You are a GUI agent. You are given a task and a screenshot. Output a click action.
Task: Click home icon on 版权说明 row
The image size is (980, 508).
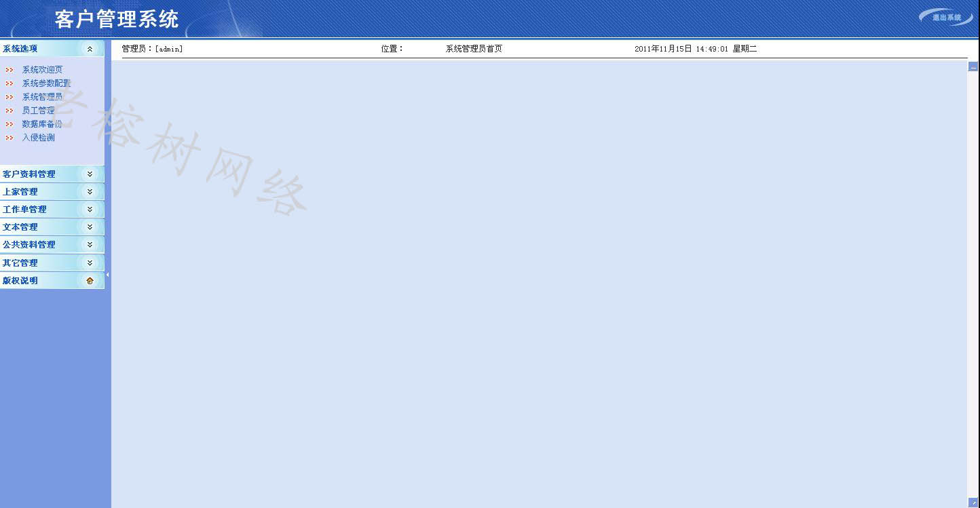pyautogui.click(x=90, y=281)
